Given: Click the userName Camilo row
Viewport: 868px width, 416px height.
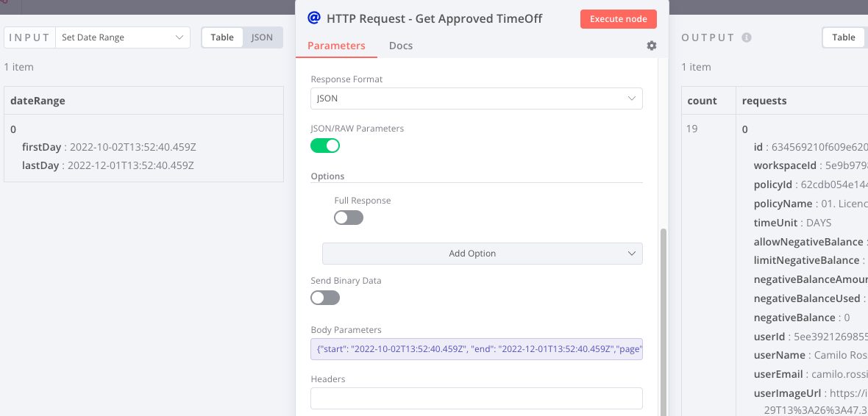Looking at the screenshot, I should coord(811,354).
